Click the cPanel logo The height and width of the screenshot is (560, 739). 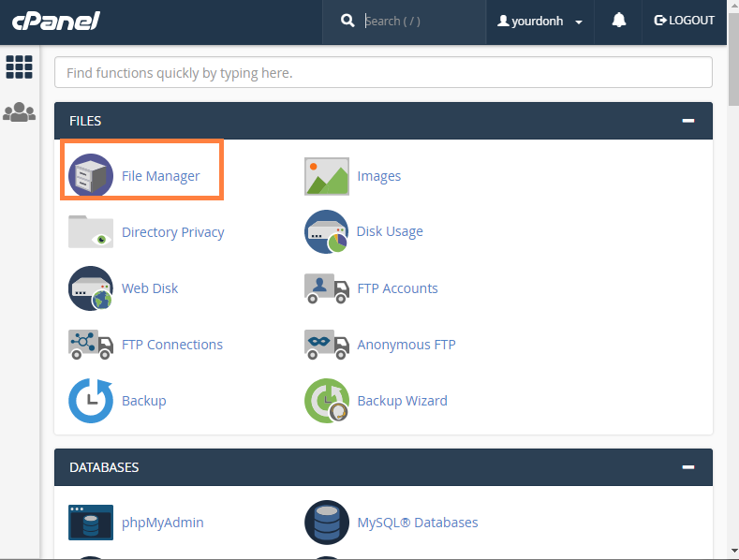click(x=56, y=21)
